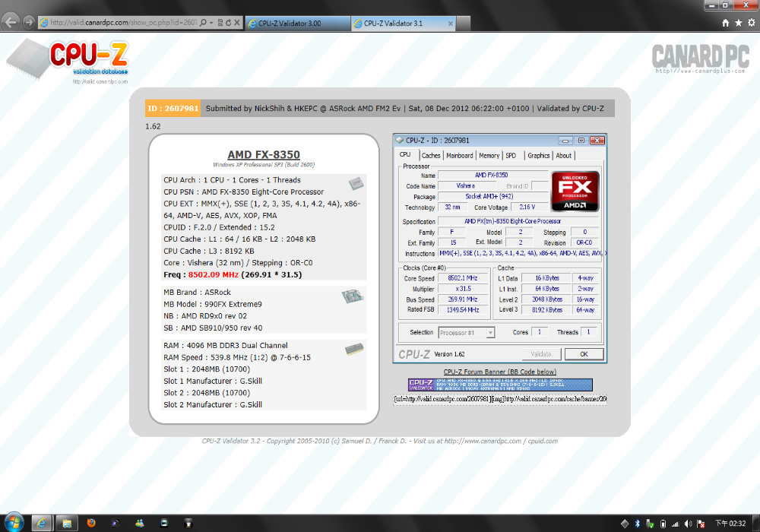Click the Canard PC logo
Image resolution: width=760 pixels, height=532 pixels.
(701, 59)
